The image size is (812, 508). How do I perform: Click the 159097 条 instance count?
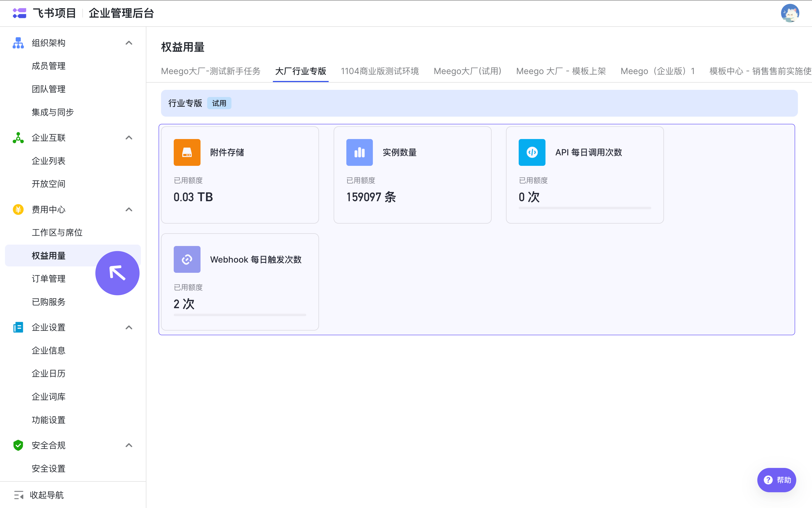(371, 197)
